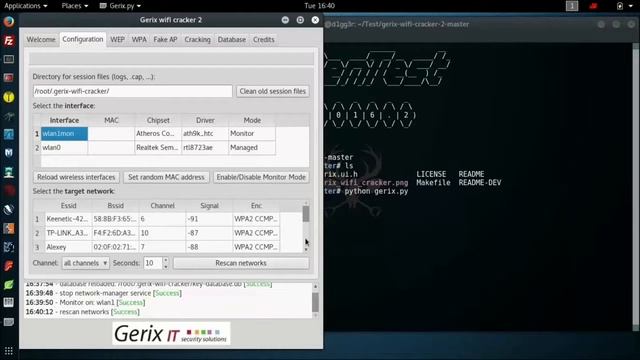Click the log panel scrollbar

point(315,301)
